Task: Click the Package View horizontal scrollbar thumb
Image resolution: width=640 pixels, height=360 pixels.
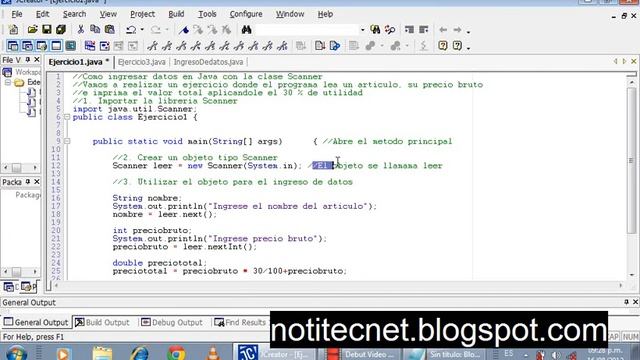Action: pos(16,271)
